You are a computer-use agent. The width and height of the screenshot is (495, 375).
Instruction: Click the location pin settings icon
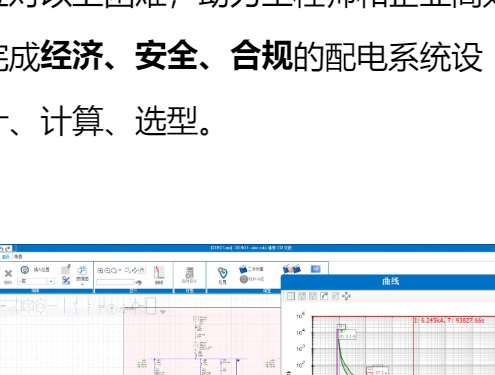pyautogui.click(x=222, y=273)
